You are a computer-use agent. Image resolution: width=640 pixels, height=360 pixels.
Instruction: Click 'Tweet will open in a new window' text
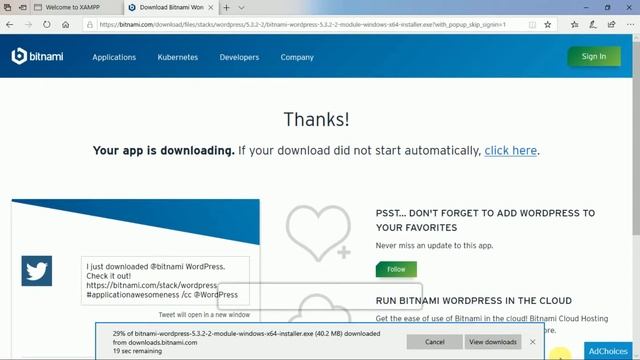[x=204, y=315]
